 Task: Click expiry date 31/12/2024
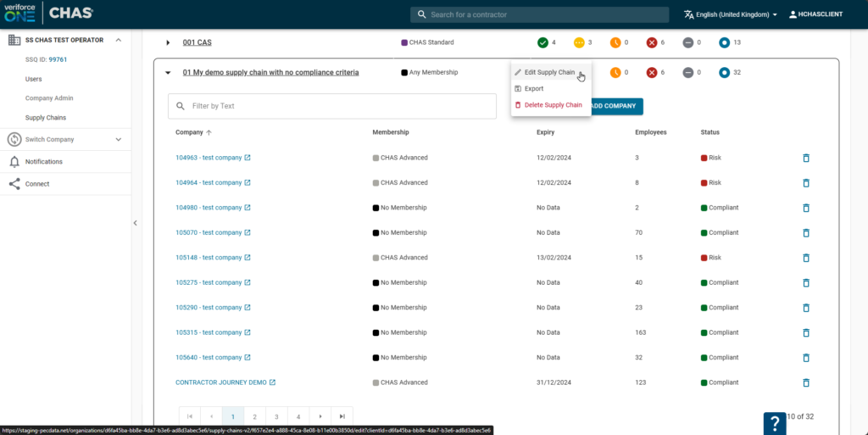pyautogui.click(x=554, y=382)
